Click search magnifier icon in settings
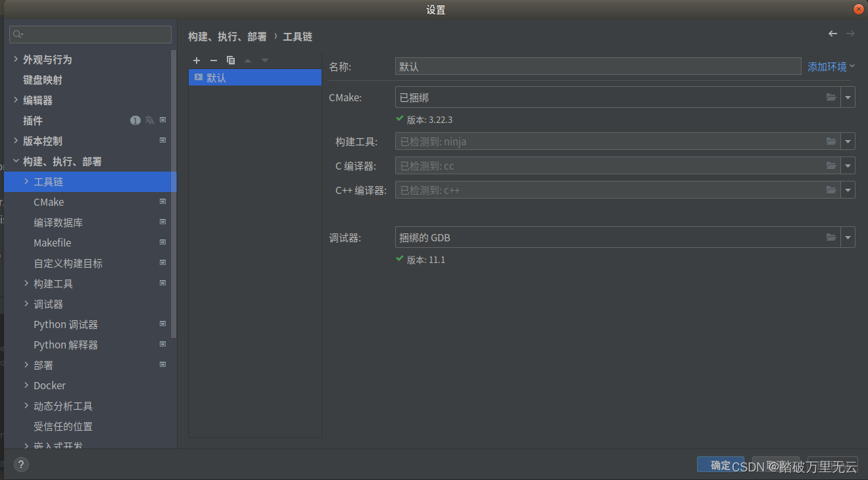868x480 pixels. pyautogui.click(x=18, y=34)
